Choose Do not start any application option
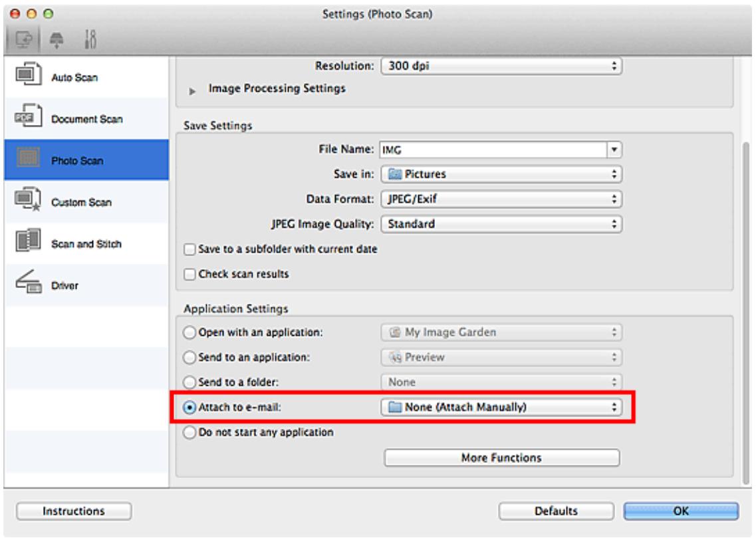Image resolution: width=756 pixels, height=540 pixels. point(189,432)
